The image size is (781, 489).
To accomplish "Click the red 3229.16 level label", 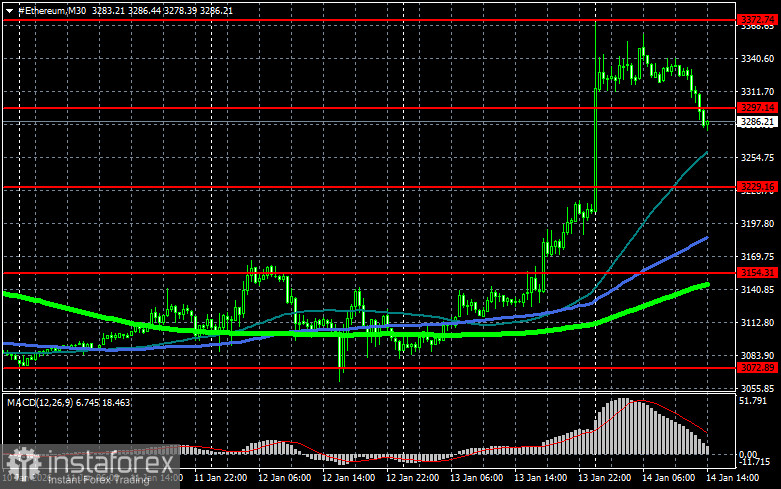I will 758,187.
